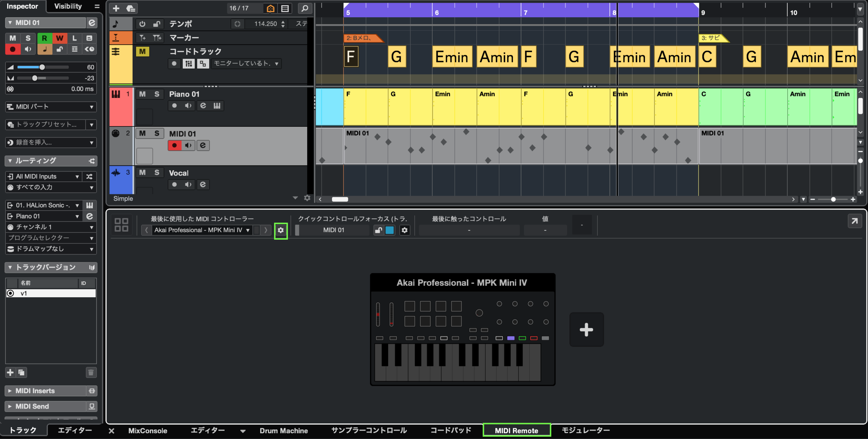The image size is (868, 439).
Task: Click the Amin chord event at bar 6
Action: click(x=497, y=57)
